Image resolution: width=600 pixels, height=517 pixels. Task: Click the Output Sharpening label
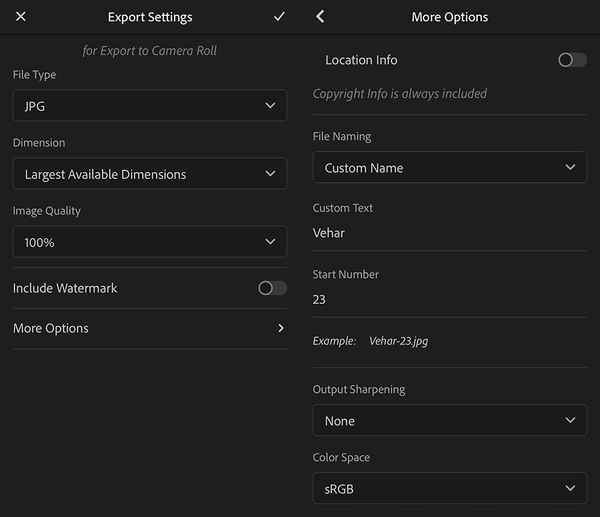pos(359,390)
